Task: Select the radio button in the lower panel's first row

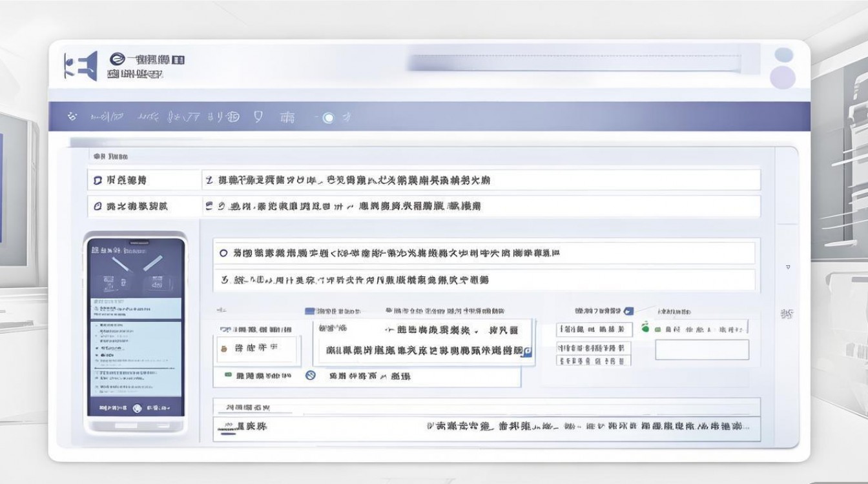Action: [223, 254]
